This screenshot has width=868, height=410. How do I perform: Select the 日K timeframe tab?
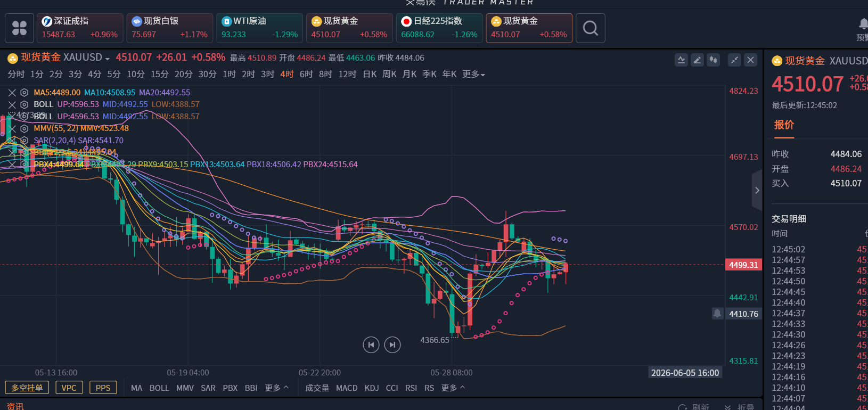[x=370, y=74]
